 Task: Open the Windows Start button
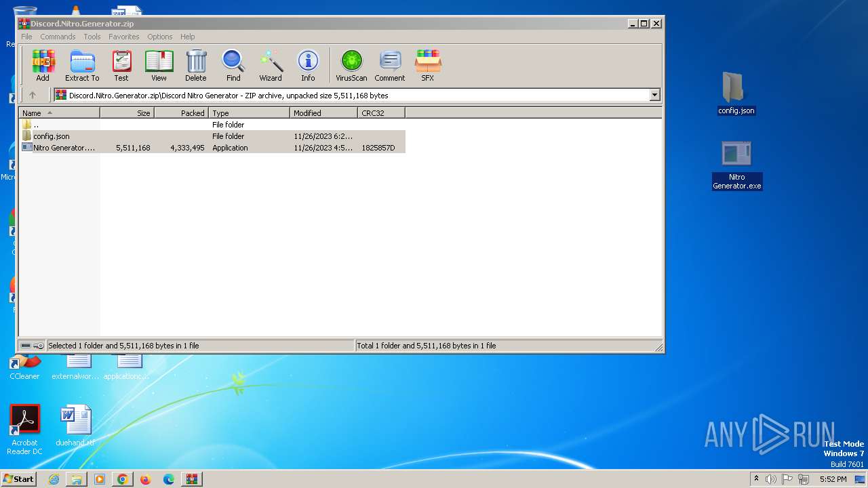(x=19, y=479)
